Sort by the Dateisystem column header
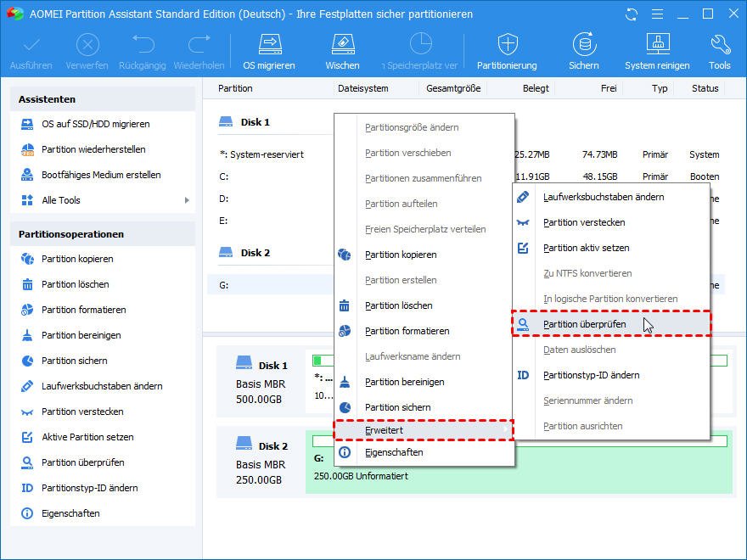 pyautogui.click(x=363, y=88)
